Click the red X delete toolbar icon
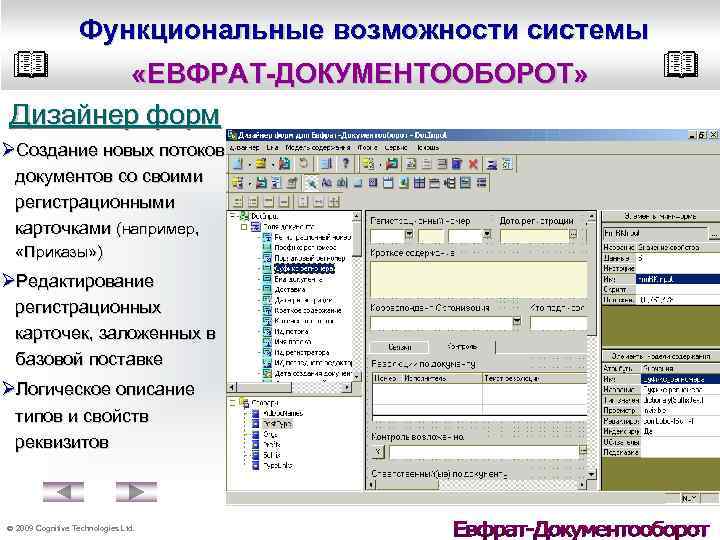Viewport: 720px width, 540px height. [473, 164]
